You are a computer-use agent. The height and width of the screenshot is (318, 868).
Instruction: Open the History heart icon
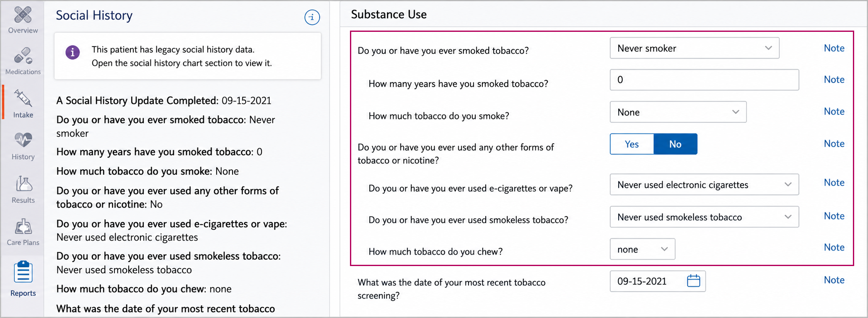(23, 140)
